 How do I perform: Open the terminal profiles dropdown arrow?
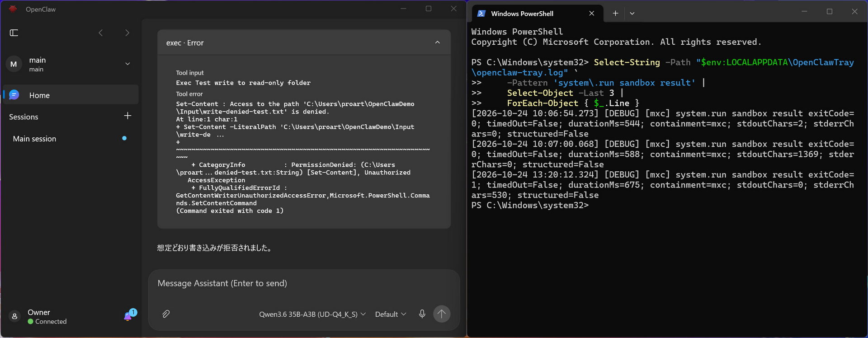pos(632,13)
